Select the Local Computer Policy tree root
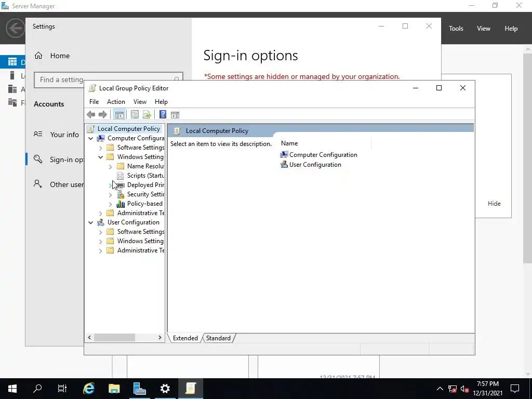The image size is (532, 399). point(129,129)
